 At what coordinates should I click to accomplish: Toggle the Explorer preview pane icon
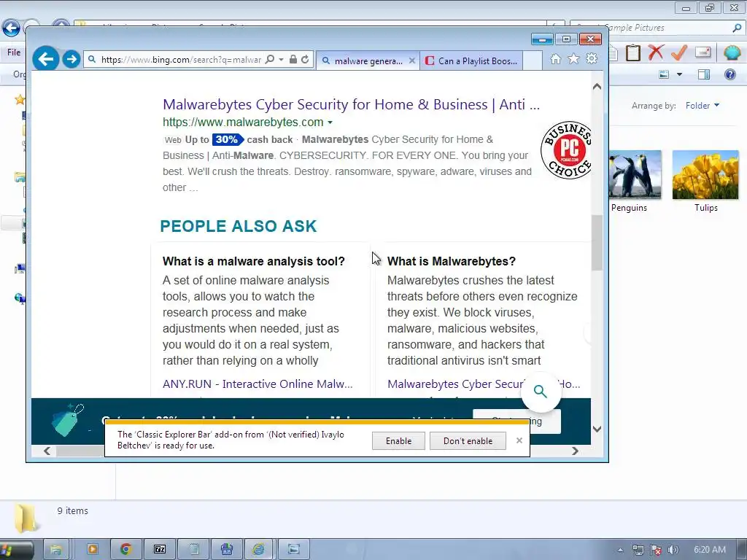pyautogui.click(x=704, y=74)
